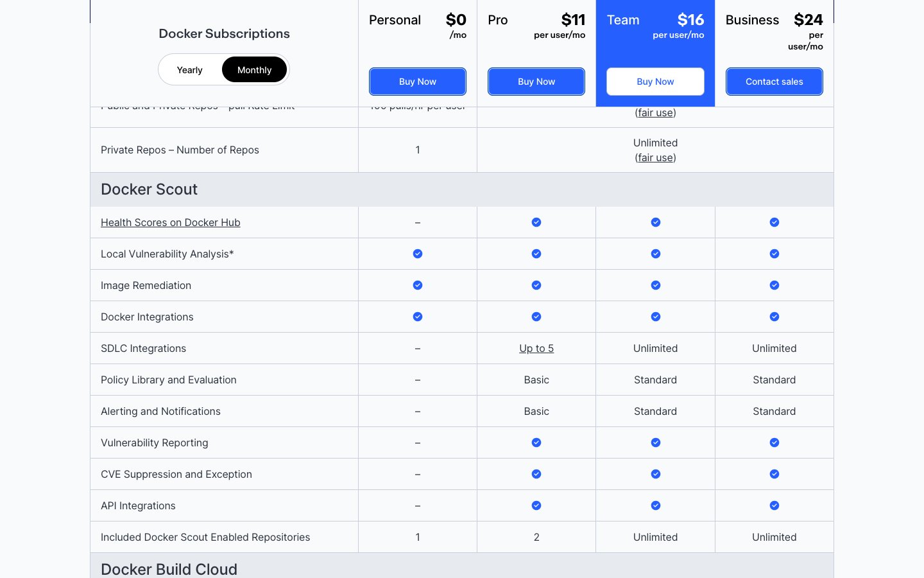This screenshot has height=578, width=924.
Task: Click the Docker Scout section header
Action: [x=150, y=189]
